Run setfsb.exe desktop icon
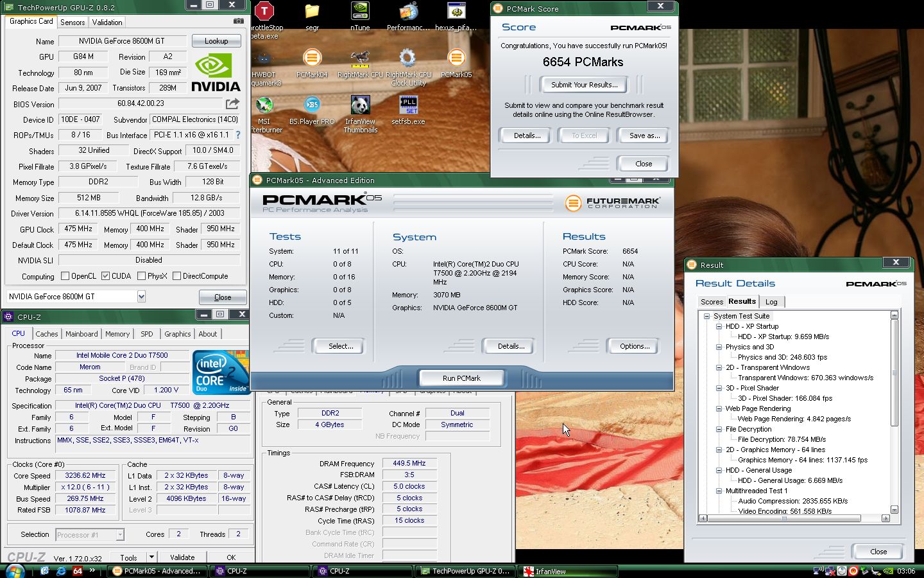924x578 pixels. [408, 105]
